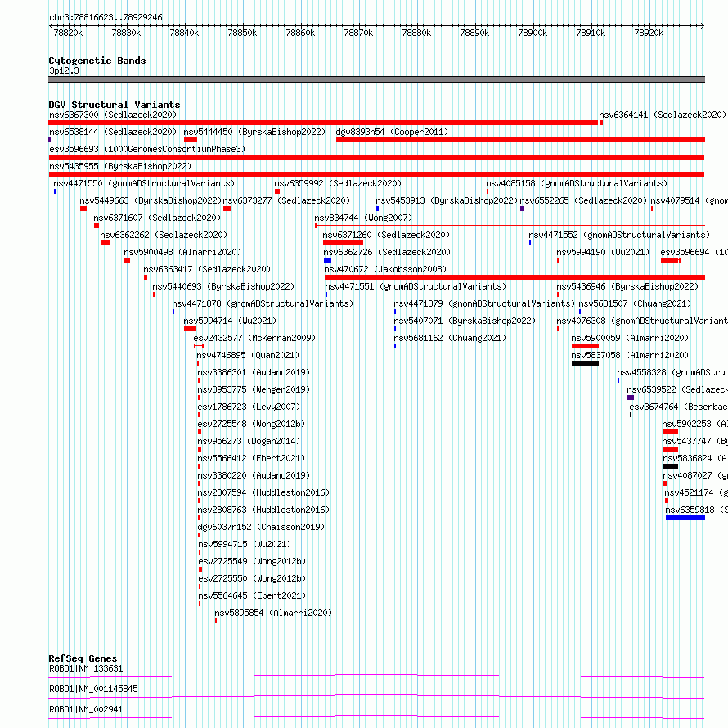728x728 pixels.
Task: Click the red bar under nsv5444450
Action: click(191, 140)
